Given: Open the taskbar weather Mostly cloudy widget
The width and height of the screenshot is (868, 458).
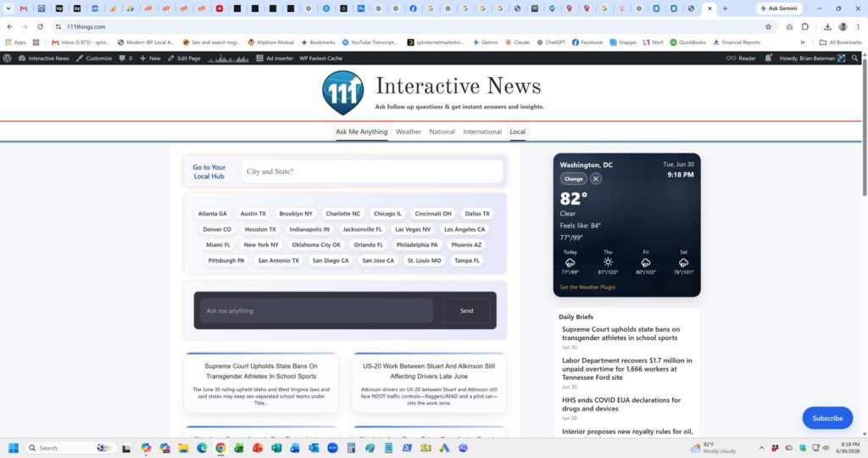Looking at the screenshot, I should point(713,448).
